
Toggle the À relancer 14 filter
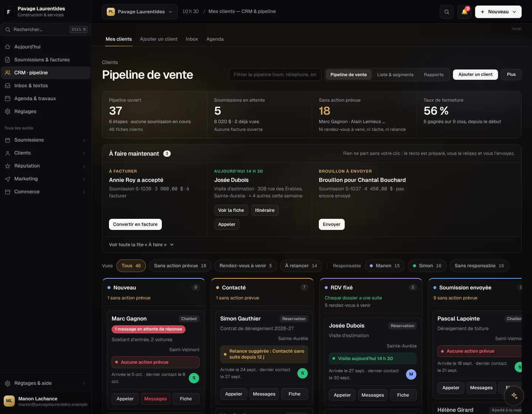(x=301, y=266)
